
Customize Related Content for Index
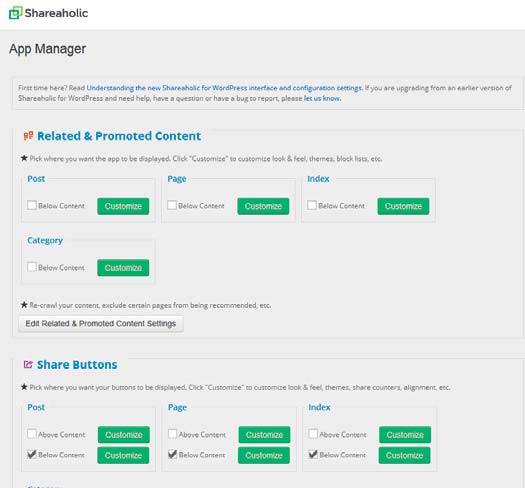point(403,206)
